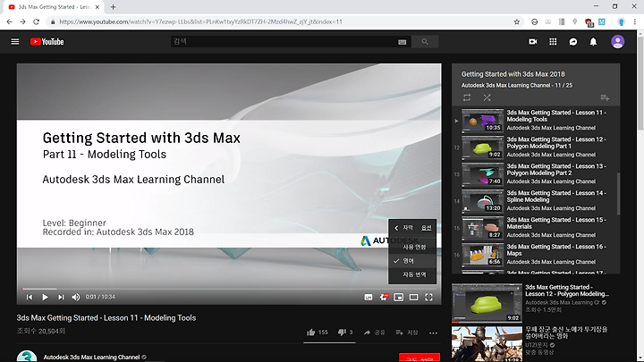The image size is (644, 362).
Task: Open the purple account avatar menu
Action: (x=617, y=41)
